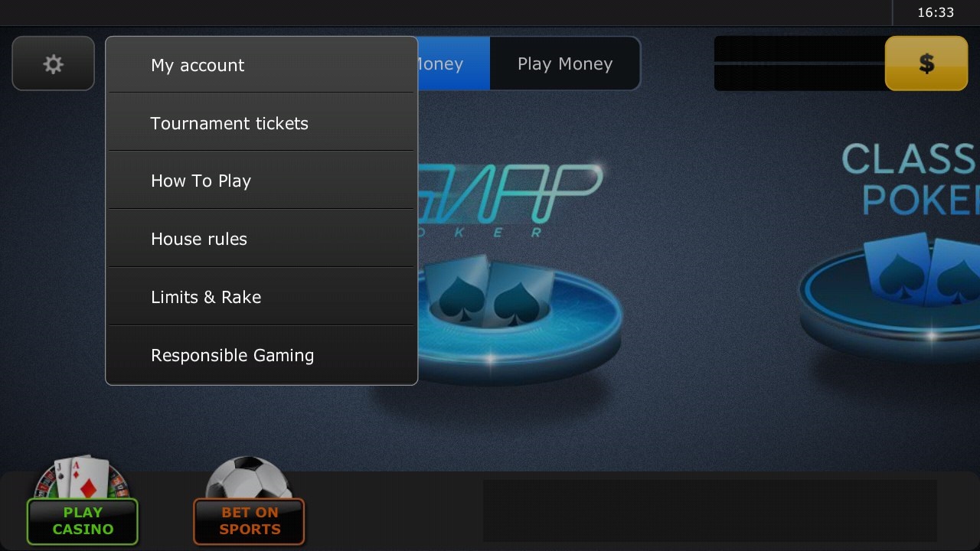Tap the Play Casino cards icon

point(81,478)
